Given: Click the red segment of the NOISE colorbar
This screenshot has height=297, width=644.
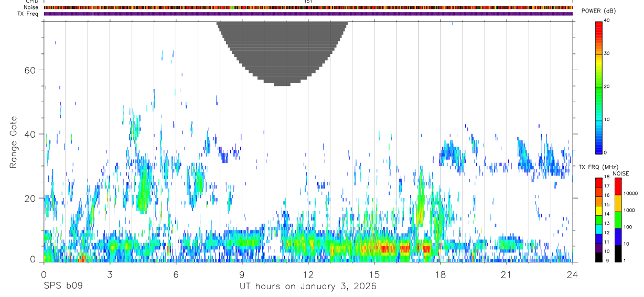Looking at the screenshot, I should (618, 186).
